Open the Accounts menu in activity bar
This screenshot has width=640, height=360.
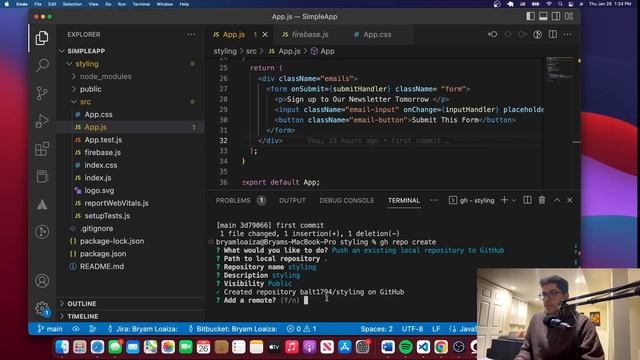pos(42,281)
